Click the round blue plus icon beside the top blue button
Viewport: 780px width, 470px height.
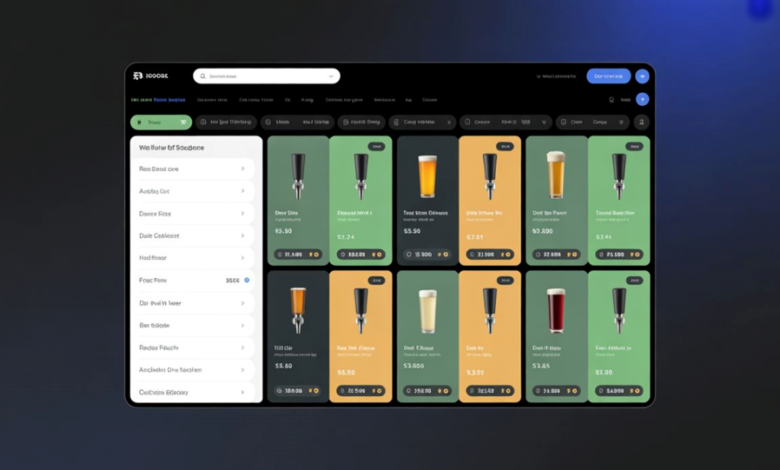642,76
